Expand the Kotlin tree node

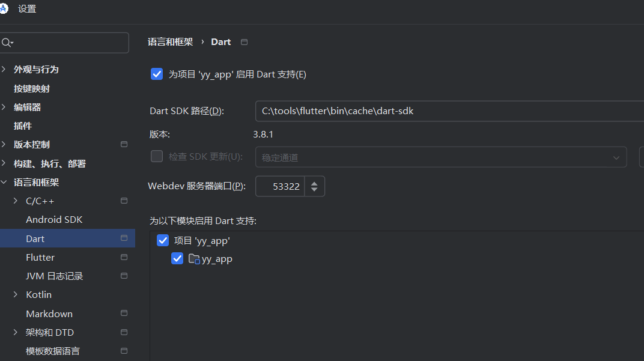pos(16,294)
